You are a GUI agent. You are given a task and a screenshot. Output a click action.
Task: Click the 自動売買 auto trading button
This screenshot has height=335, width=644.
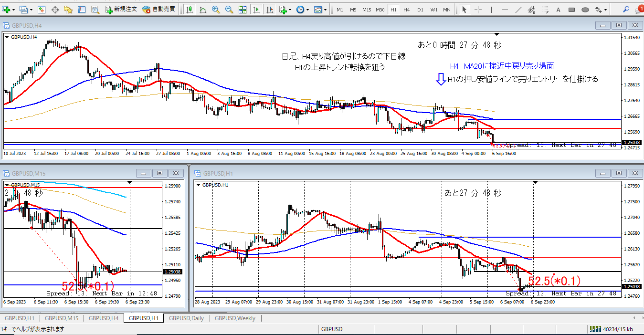(x=159, y=10)
